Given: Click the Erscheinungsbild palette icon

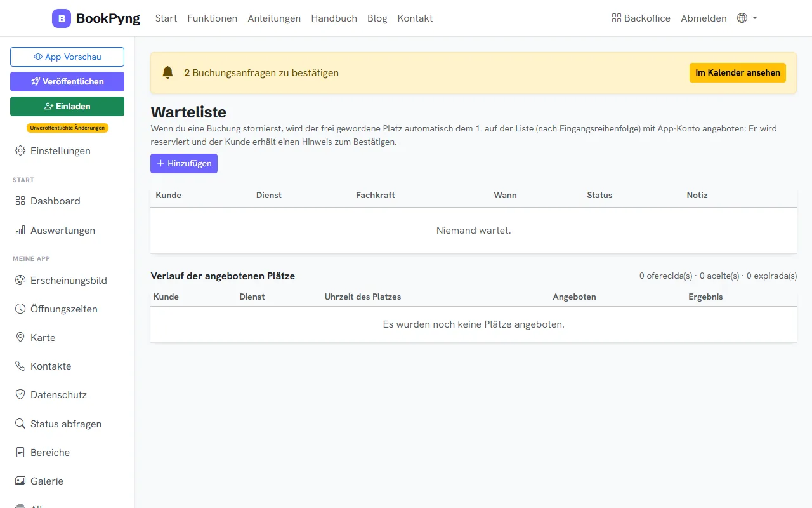Looking at the screenshot, I should point(20,280).
